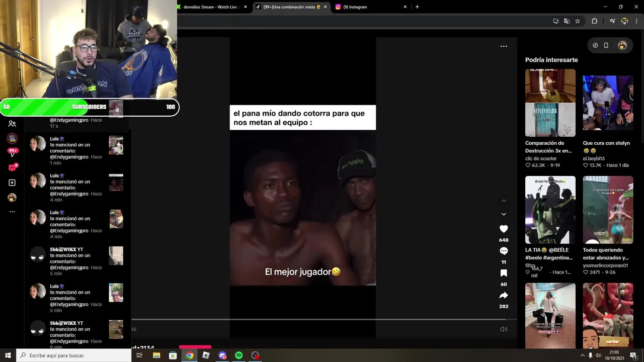The height and width of the screenshot is (362, 644).
Task: Open a new browser tab with plus
Action: 417,7
